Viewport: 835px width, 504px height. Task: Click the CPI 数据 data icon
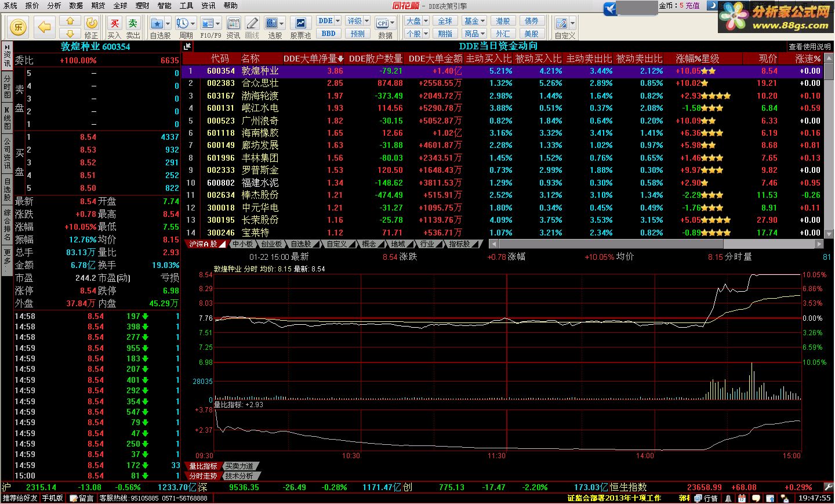(382, 23)
